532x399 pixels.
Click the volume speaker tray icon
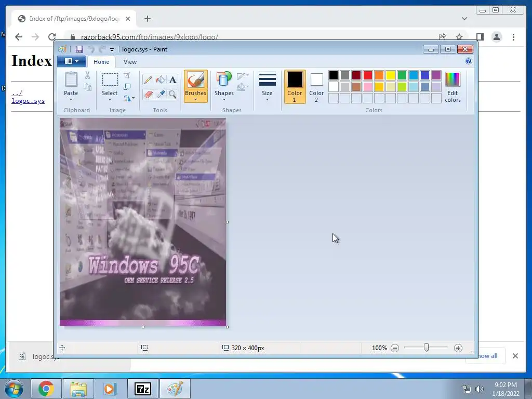[480, 389]
